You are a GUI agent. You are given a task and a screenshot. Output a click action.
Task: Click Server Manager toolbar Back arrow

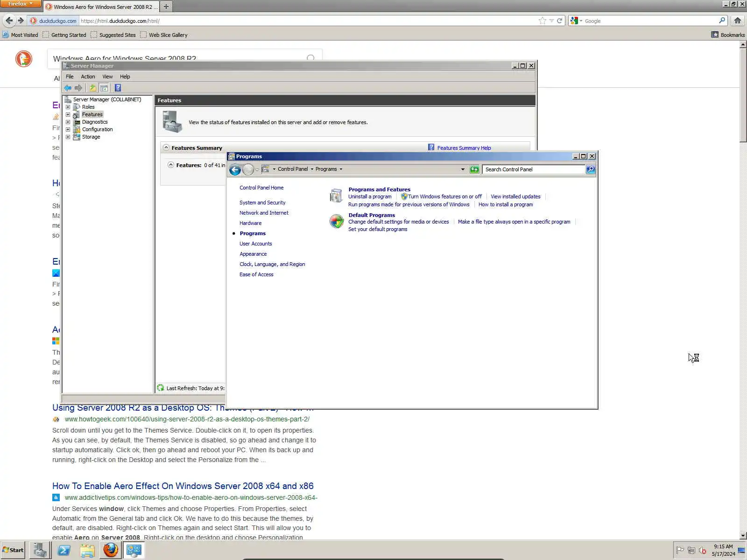pyautogui.click(x=68, y=88)
